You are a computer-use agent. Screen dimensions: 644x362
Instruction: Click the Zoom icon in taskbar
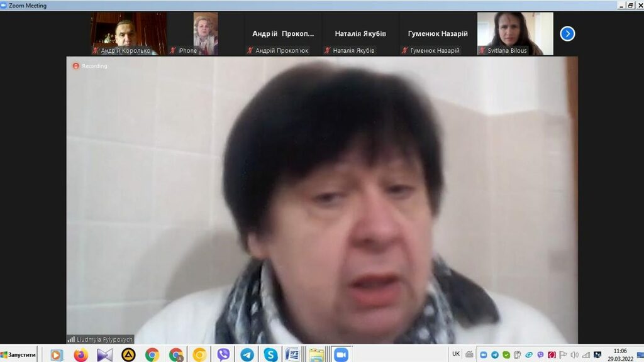341,354
